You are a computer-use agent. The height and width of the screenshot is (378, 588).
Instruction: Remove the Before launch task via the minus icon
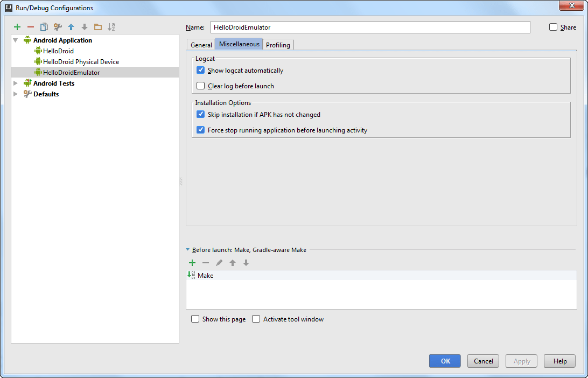pos(206,263)
